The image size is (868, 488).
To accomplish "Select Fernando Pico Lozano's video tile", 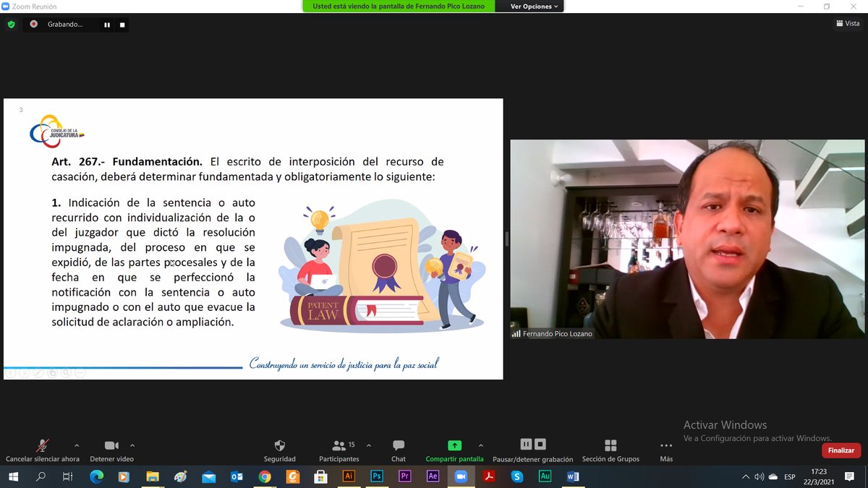I will tap(687, 239).
